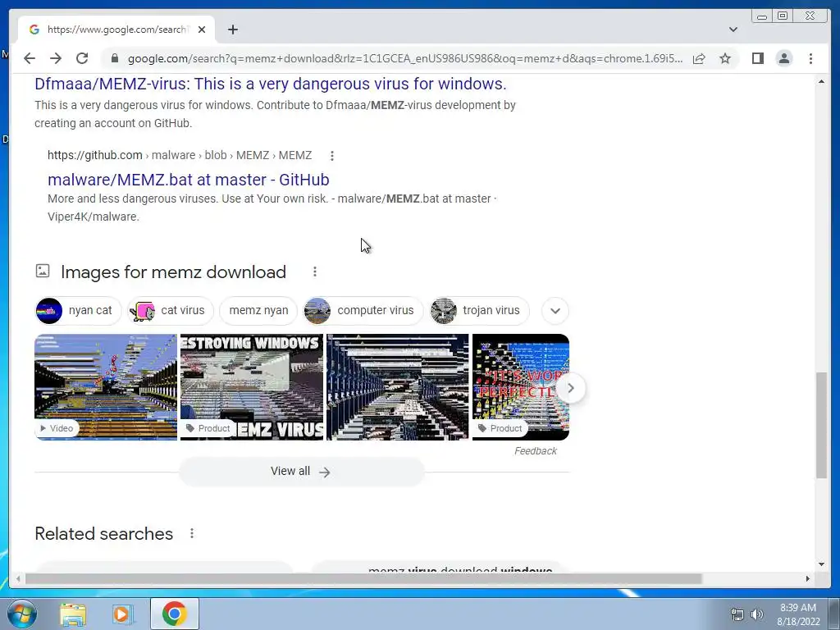Open the Chrome side panel
Image resolution: width=840 pixels, height=630 pixels.
pyautogui.click(x=757, y=58)
